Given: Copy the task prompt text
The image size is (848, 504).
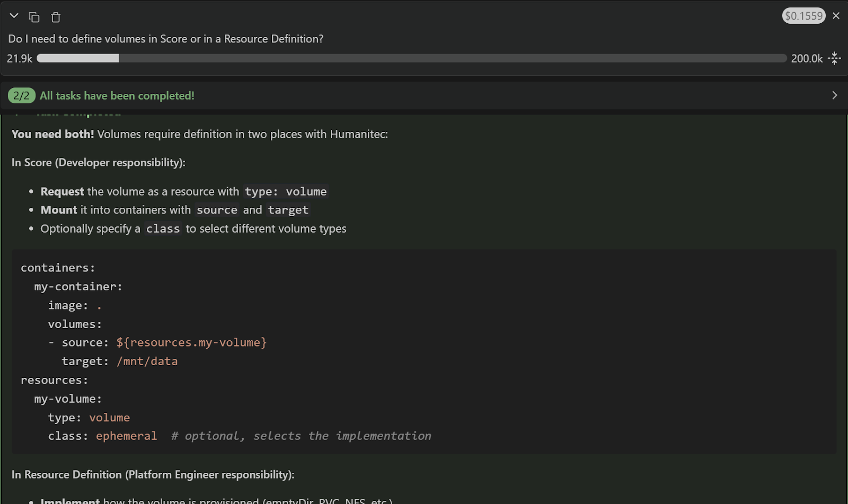Looking at the screenshot, I should click(x=34, y=17).
